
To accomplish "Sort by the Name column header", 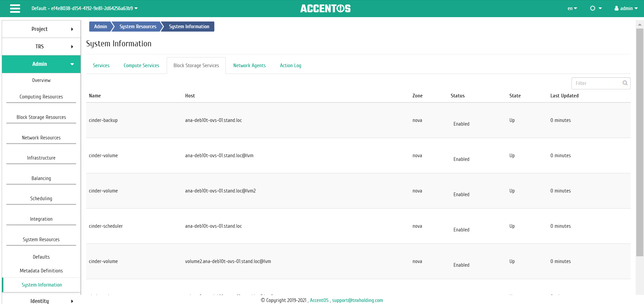I will point(95,96).
